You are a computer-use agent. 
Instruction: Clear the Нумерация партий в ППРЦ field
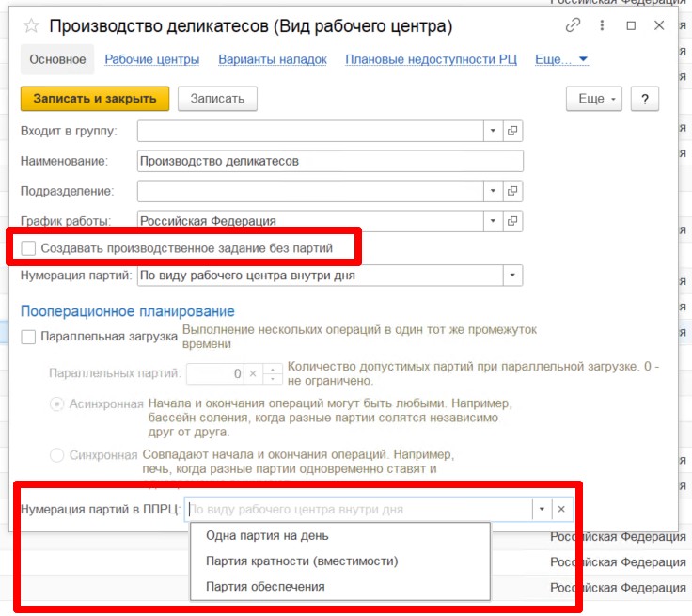(561, 509)
